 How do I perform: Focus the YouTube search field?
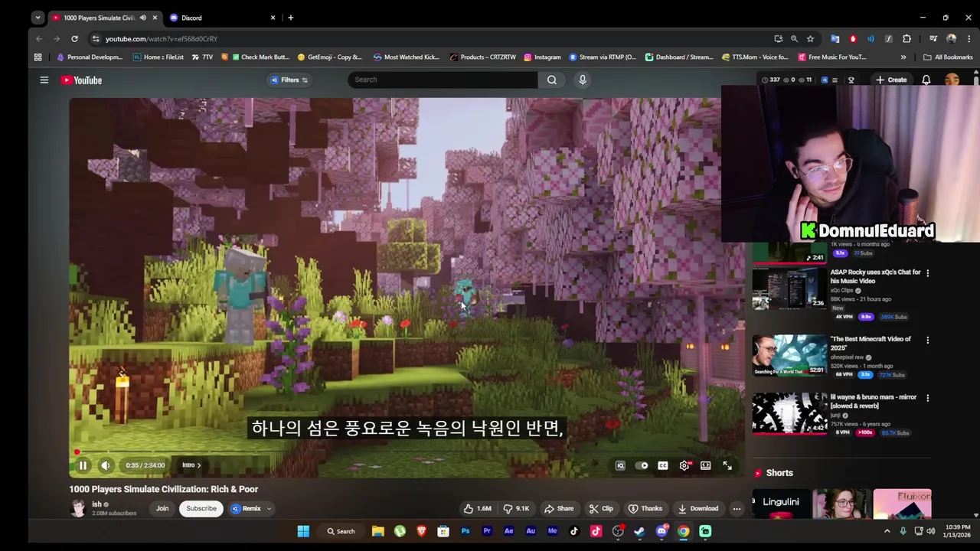[x=443, y=80]
